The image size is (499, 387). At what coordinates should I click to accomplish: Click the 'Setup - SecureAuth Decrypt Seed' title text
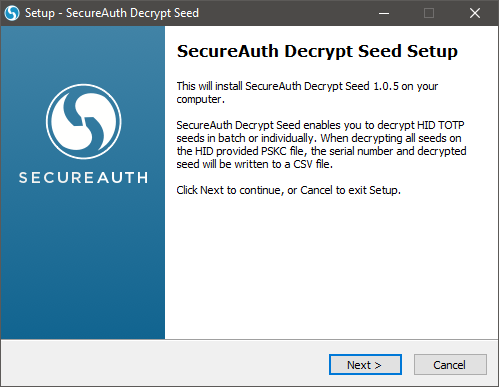[x=112, y=13]
